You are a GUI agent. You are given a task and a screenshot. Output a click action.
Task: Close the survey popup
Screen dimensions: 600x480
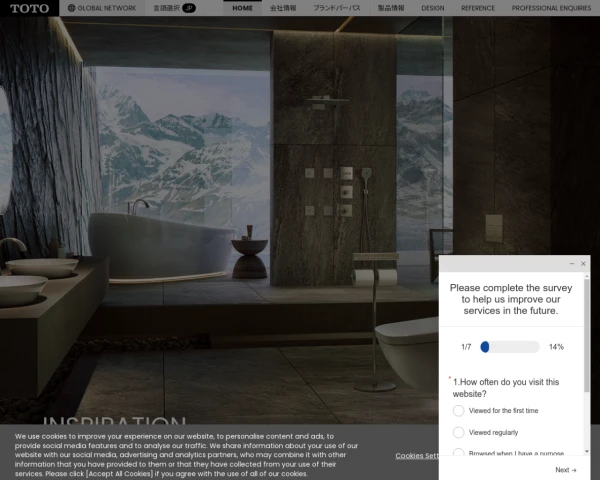583,264
